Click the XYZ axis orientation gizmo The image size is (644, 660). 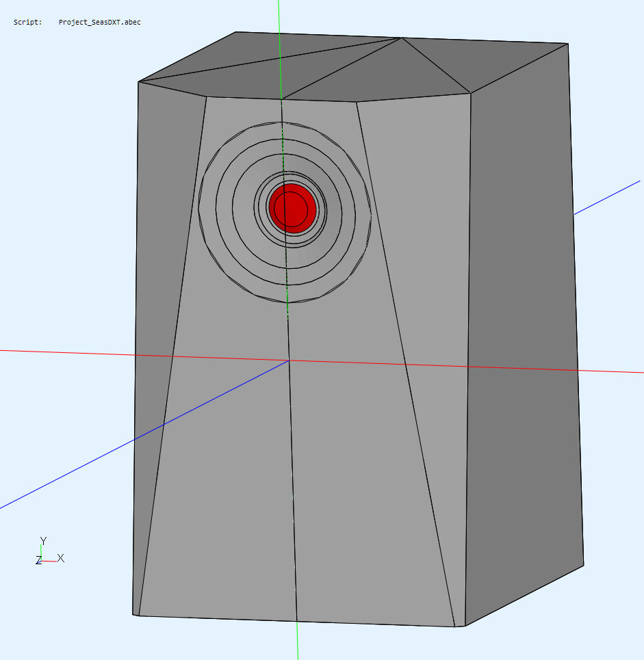(50, 551)
